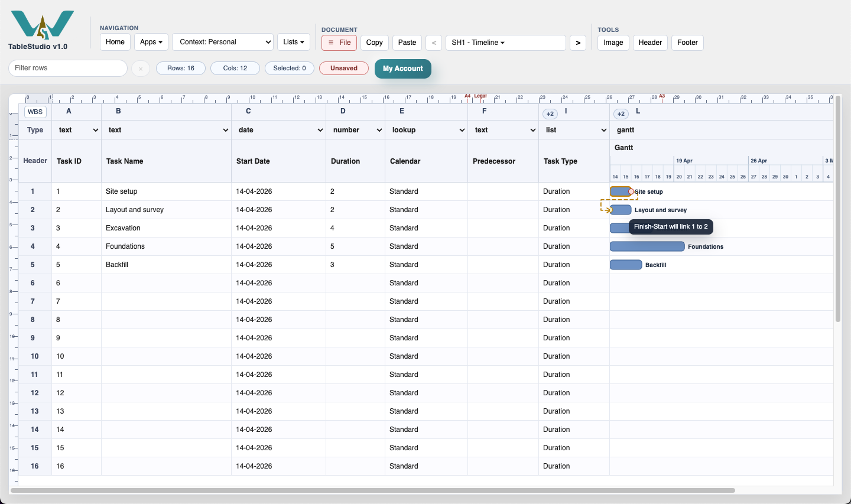Click the Paste button
Screen dimensions: 851x504
tap(407, 43)
